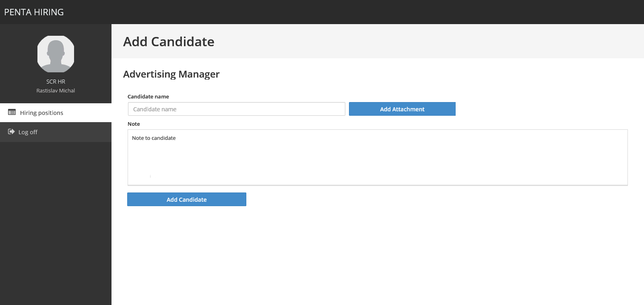Click the Add Candidate page heading

coord(169,42)
